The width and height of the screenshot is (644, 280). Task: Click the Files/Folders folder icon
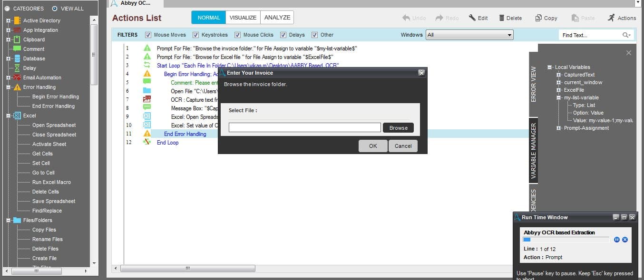click(17, 220)
